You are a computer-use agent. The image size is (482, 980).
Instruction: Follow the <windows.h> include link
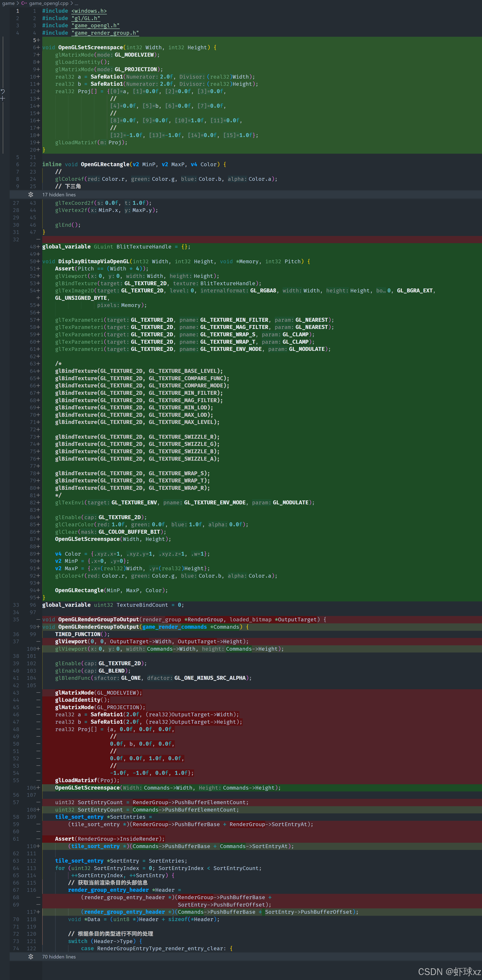click(89, 11)
